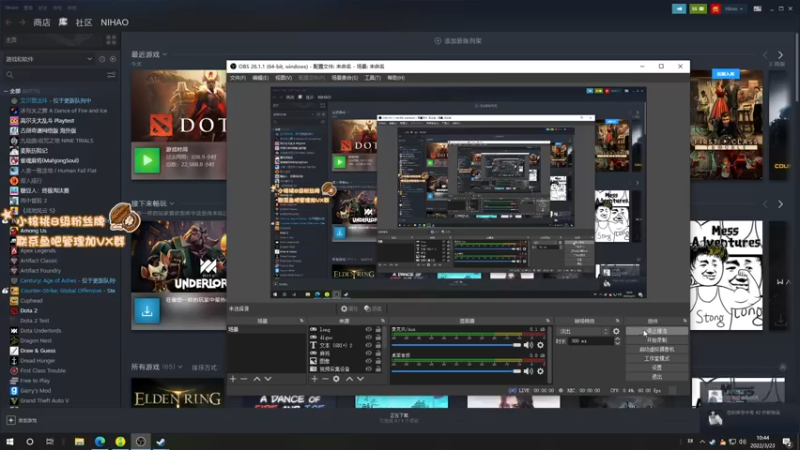This screenshot has width=800, height=450.
Task: Open the games and software dropdown in Steam
Action: point(49,59)
